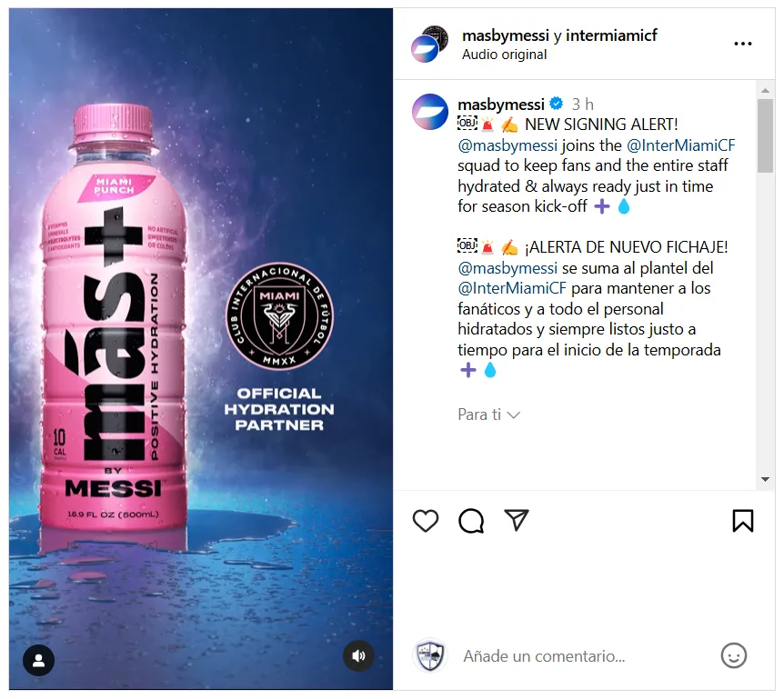
Task: Expand the Para ti comment sorting dropdown
Action: 489,414
